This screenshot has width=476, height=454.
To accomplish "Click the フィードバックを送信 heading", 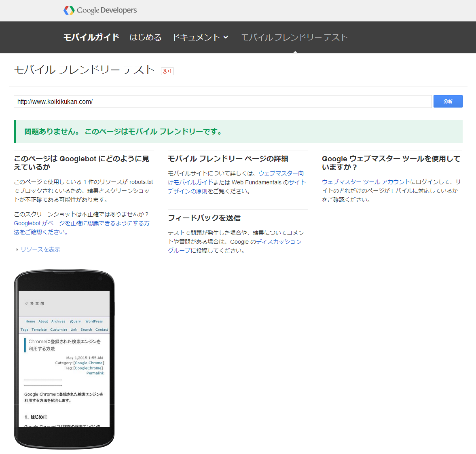I will pyautogui.click(x=204, y=218).
